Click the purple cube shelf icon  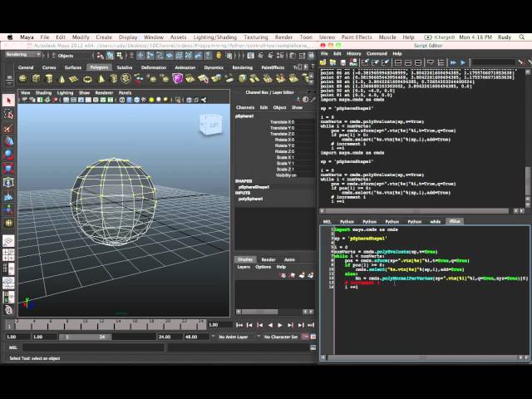pos(177,79)
